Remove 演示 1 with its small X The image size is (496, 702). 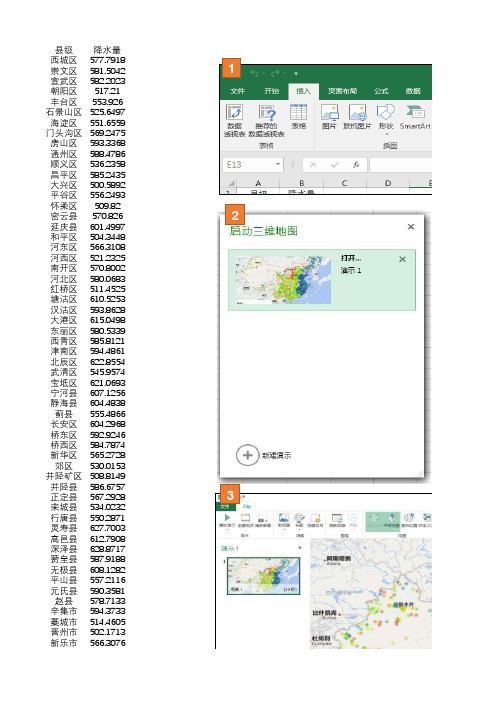[402, 259]
